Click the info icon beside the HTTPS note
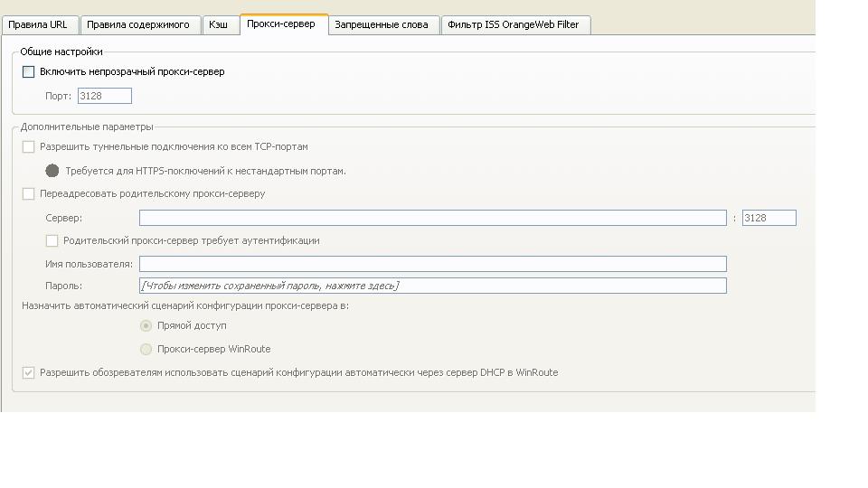This screenshot has height=488, width=868. click(52, 171)
